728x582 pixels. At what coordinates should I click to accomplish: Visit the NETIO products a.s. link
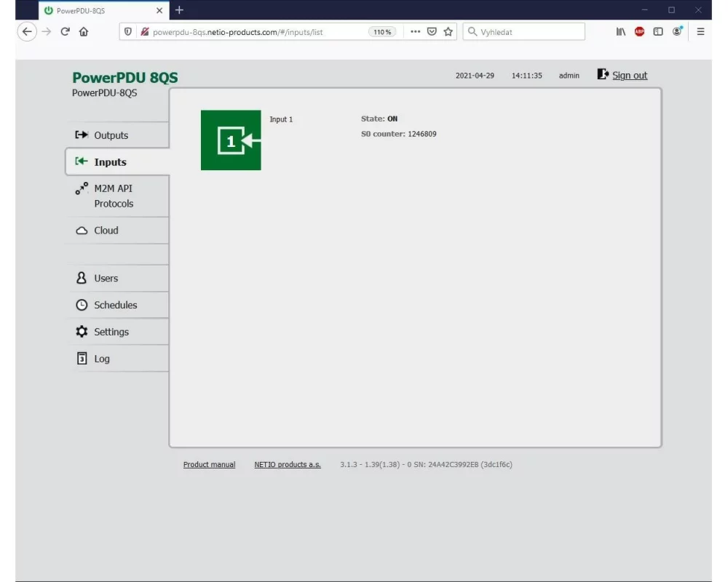pos(288,465)
